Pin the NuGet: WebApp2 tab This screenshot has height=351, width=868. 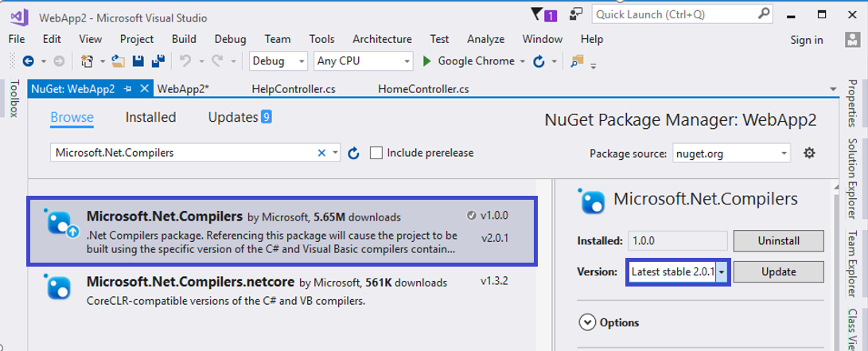click(x=127, y=88)
